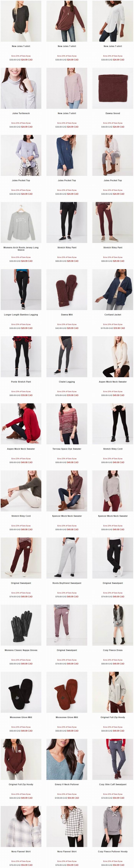The width and height of the screenshot is (134, 868).
Task: Open the Original Full Zip Hoody grey image
Action: (113, 692)
